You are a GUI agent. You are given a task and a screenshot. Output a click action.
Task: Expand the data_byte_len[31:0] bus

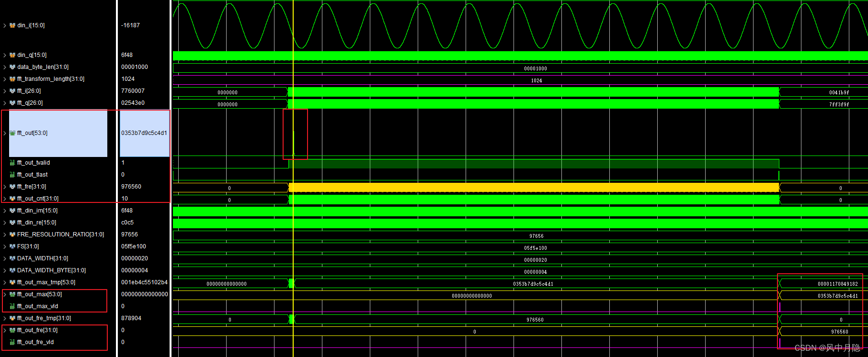[x=5, y=67]
